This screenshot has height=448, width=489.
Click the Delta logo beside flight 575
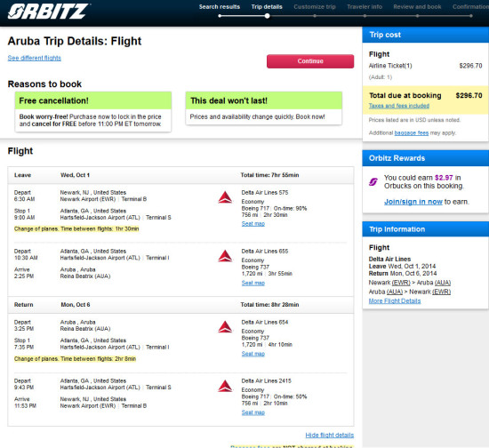tap(225, 197)
